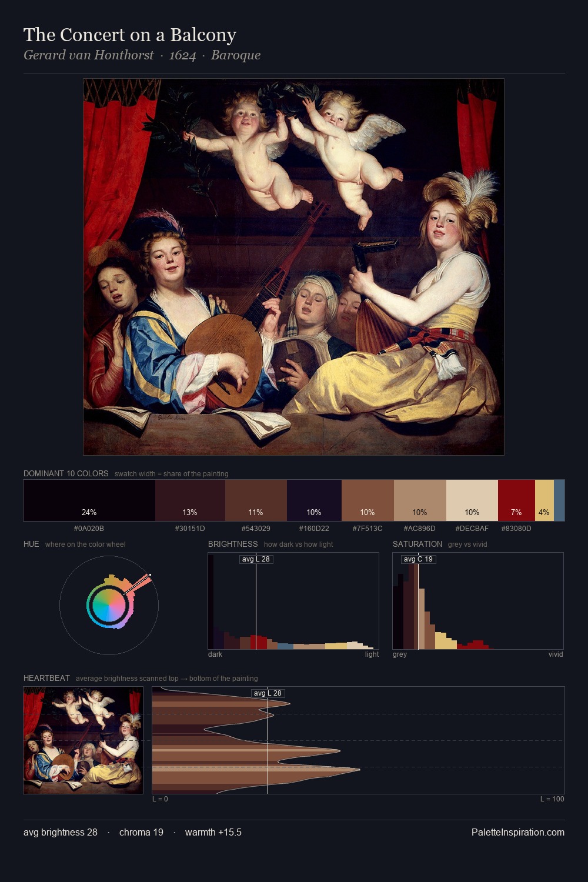This screenshot has width=588, height=882.
Task: Click the hue color wheel
Action: click(x=109, y=606)
